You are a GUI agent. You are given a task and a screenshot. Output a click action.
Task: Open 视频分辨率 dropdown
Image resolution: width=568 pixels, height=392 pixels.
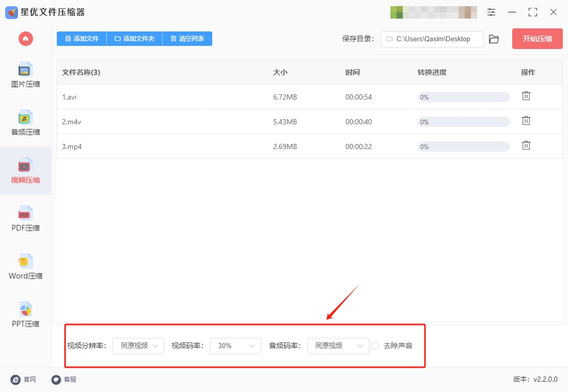click(x=138, y=346)
